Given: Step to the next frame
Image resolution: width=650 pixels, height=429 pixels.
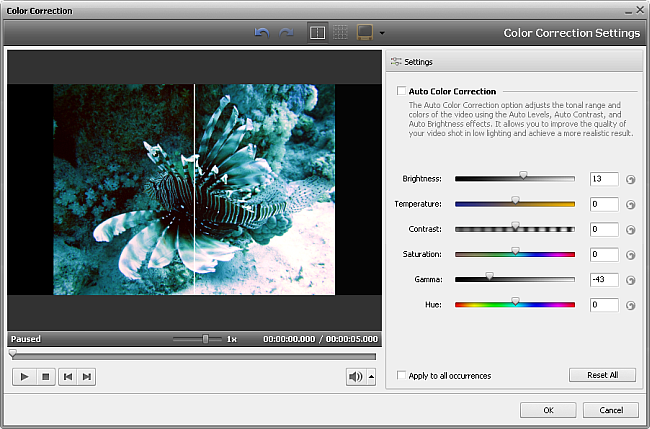Looking at the screenshot, I should [x=88, y=376].
